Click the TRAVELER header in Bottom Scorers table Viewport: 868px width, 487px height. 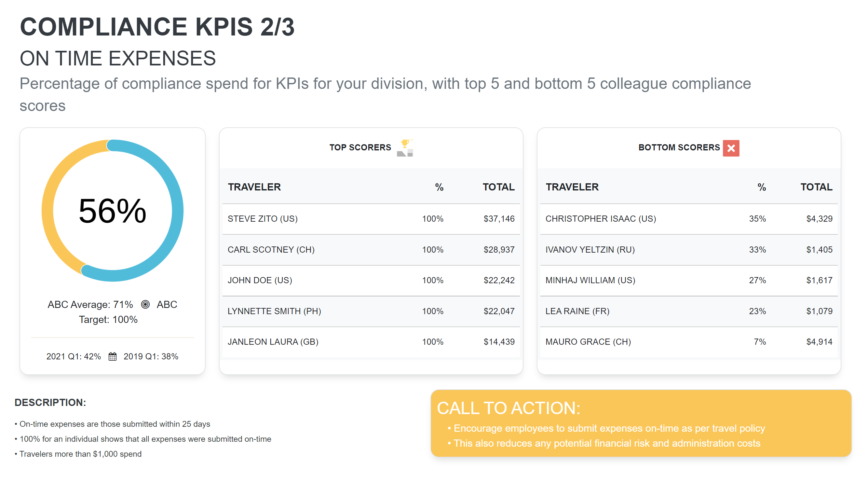pos(572,187)
